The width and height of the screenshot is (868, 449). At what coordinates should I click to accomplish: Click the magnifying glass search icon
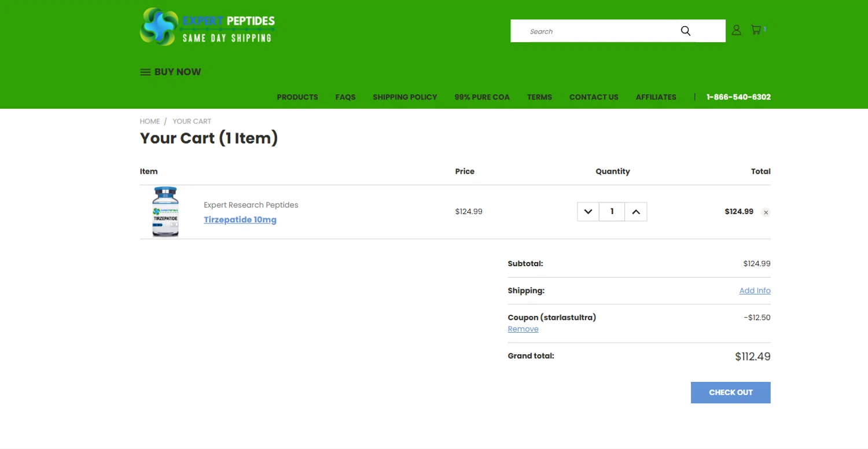coord(686,31)
